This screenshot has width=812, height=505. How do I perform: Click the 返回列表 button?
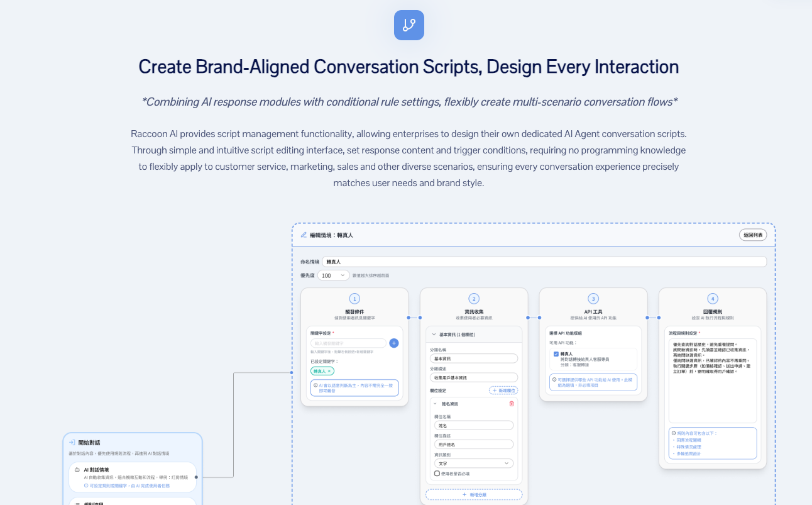click(753, 235)
